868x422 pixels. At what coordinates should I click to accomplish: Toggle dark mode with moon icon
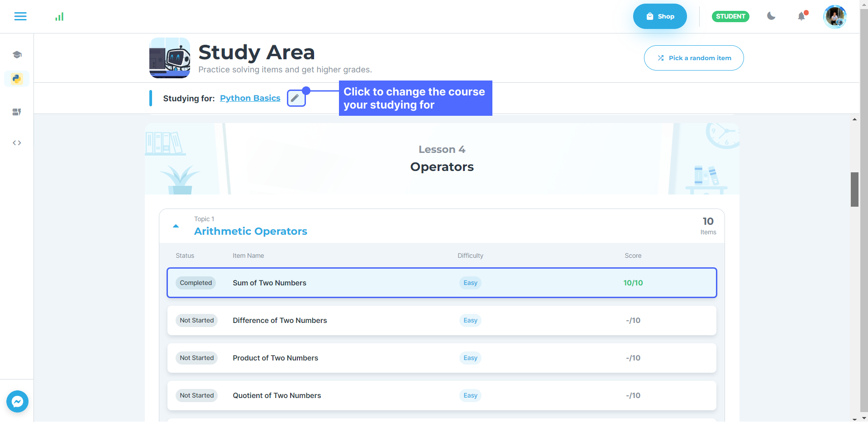point(771,16)
